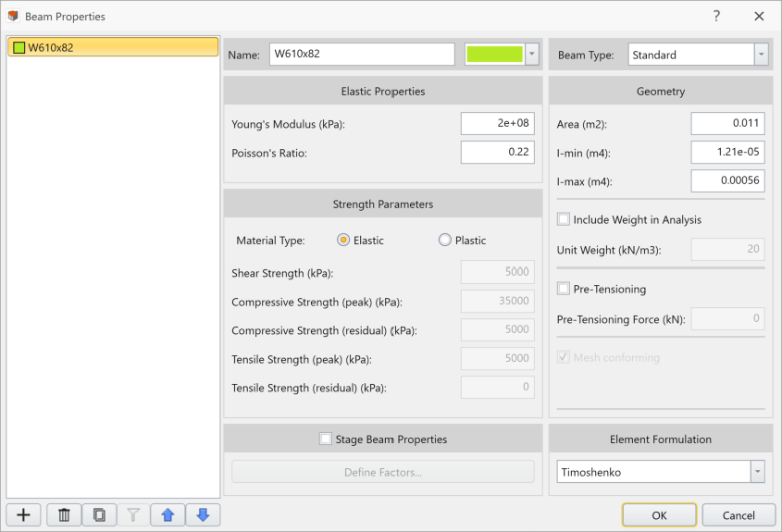782x532 pixels.
Task: Confirm with the OK button
Action: click(659, 515)
